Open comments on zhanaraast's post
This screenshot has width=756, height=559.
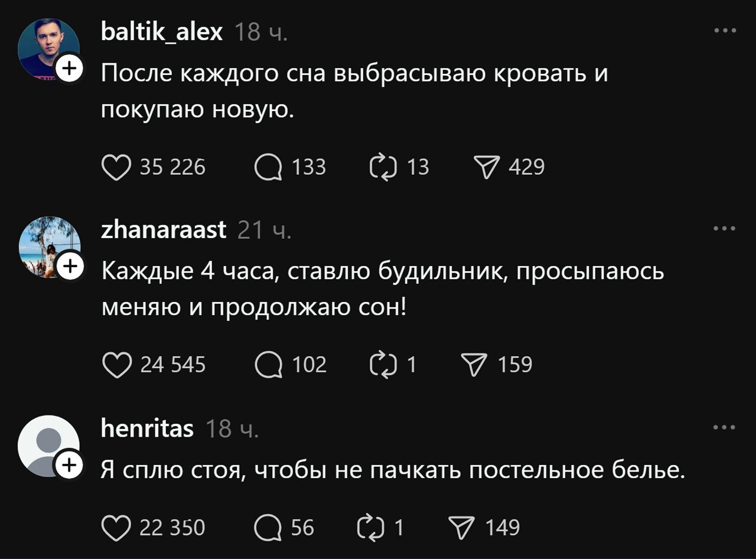click(268, 365)
